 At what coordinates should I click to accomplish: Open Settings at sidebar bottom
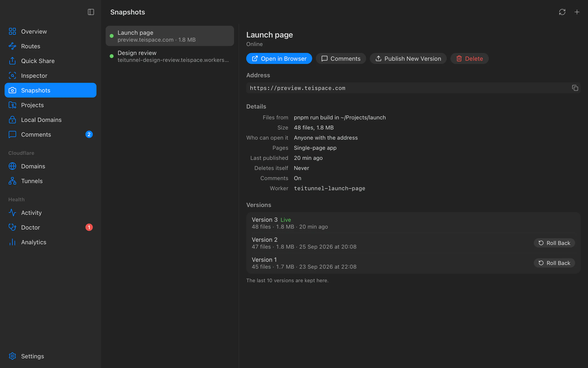(x=51, y=356)
